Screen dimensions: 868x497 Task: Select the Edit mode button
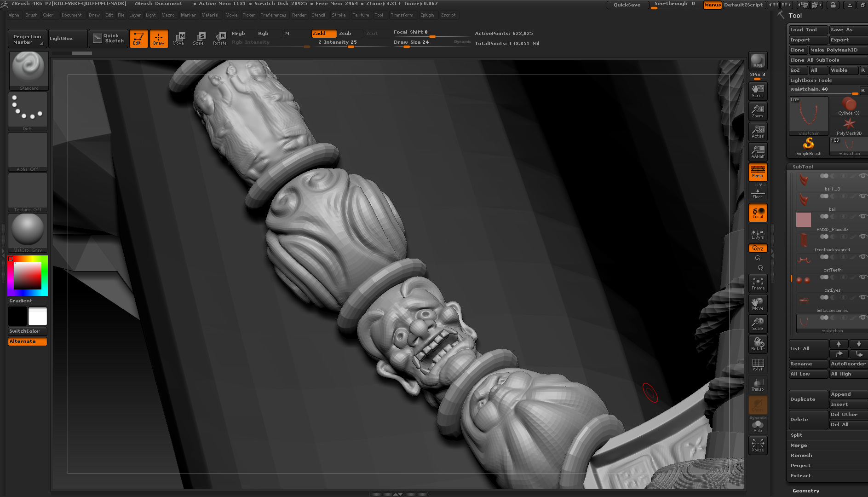138,39
